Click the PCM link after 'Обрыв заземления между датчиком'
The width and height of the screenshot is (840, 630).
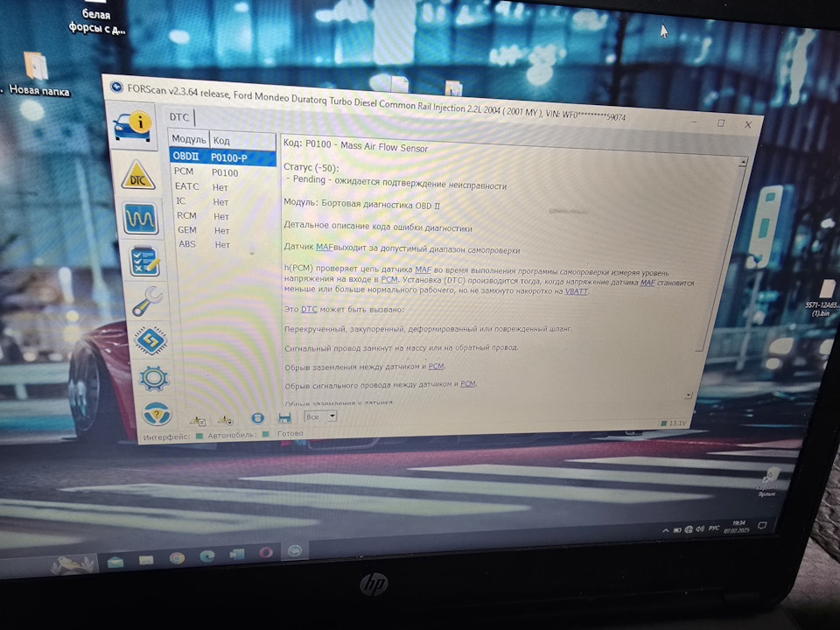click(436, 367)
